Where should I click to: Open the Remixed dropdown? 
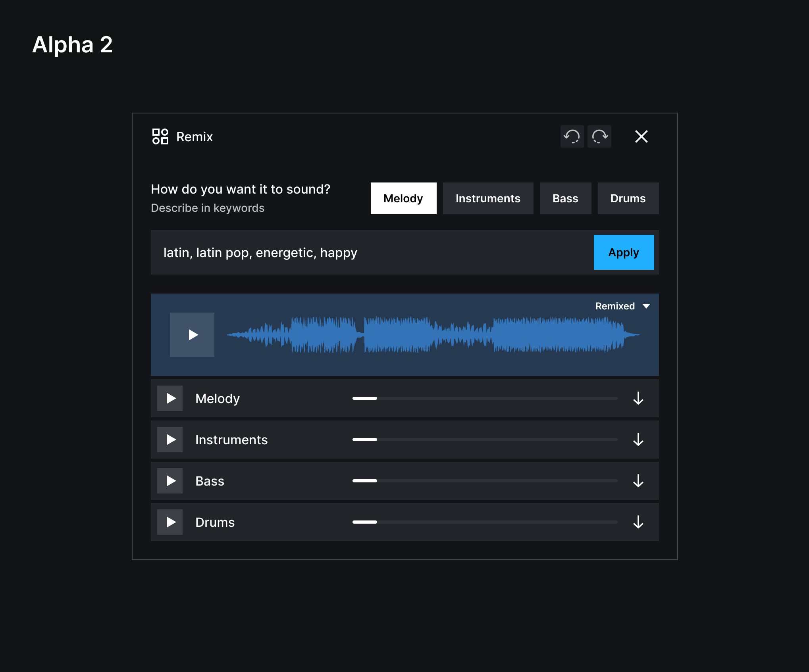pyautogui.click(x=622, y=306)
